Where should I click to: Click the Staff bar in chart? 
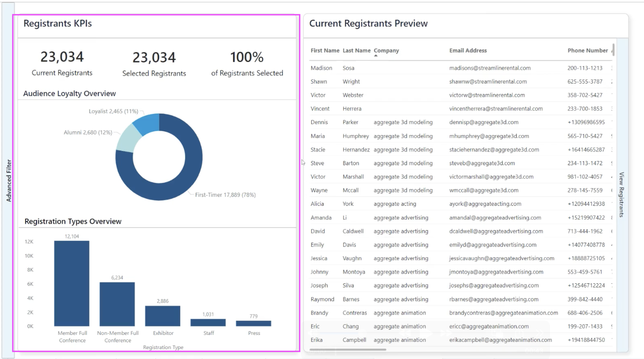click(208, 322)
